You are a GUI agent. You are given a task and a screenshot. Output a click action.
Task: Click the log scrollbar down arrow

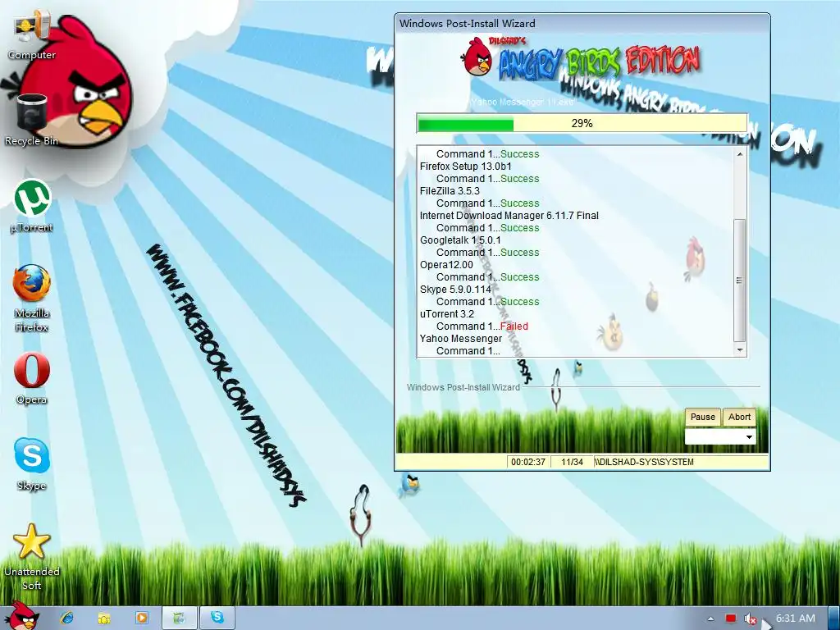click(739, 349)
